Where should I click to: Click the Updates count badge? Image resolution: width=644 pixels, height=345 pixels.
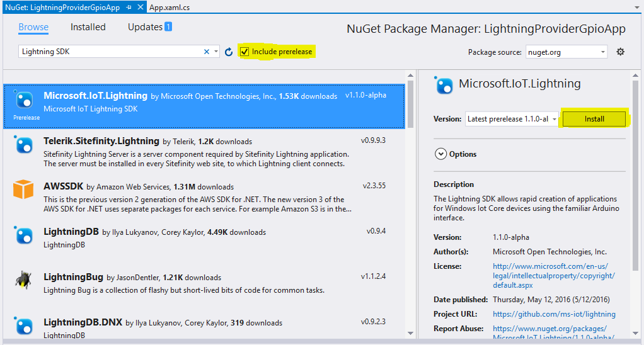pyautogui.click(x=168, y=26)
